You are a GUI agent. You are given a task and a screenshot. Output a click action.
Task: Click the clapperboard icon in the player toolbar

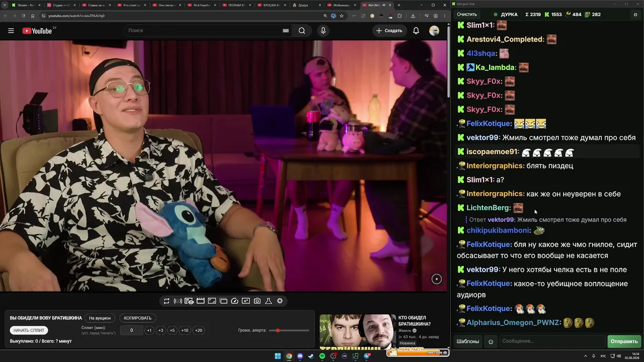coord(200,301)
